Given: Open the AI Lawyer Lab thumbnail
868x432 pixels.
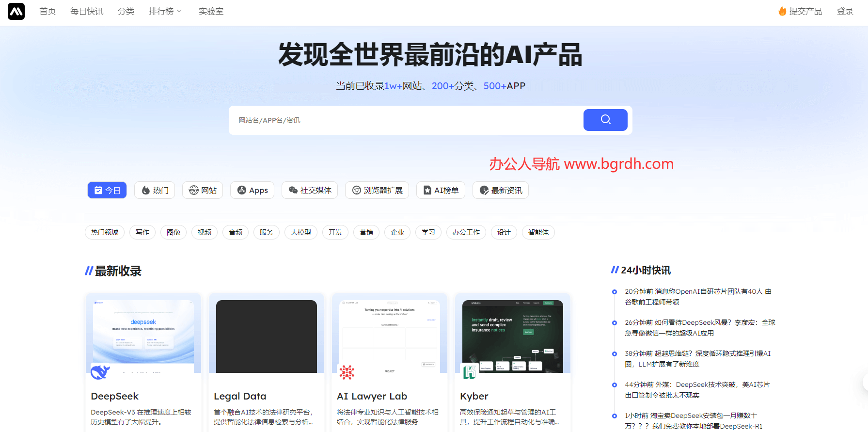Looking at the screenshot, I should pos(390,336).
